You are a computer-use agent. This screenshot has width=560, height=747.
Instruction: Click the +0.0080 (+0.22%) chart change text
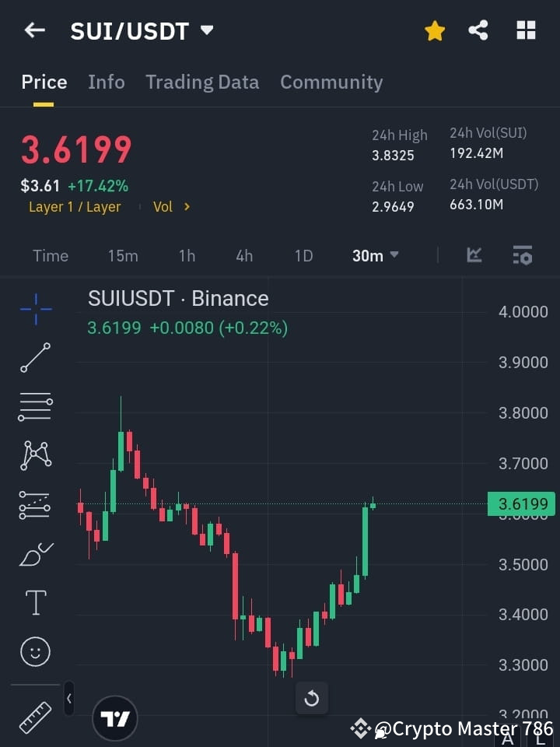click(219, 328)
